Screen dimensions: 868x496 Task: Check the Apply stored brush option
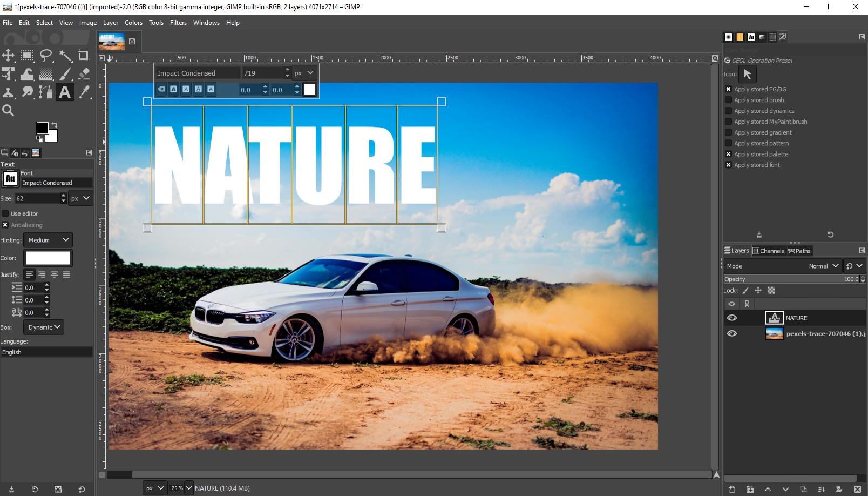coord(728,100)
